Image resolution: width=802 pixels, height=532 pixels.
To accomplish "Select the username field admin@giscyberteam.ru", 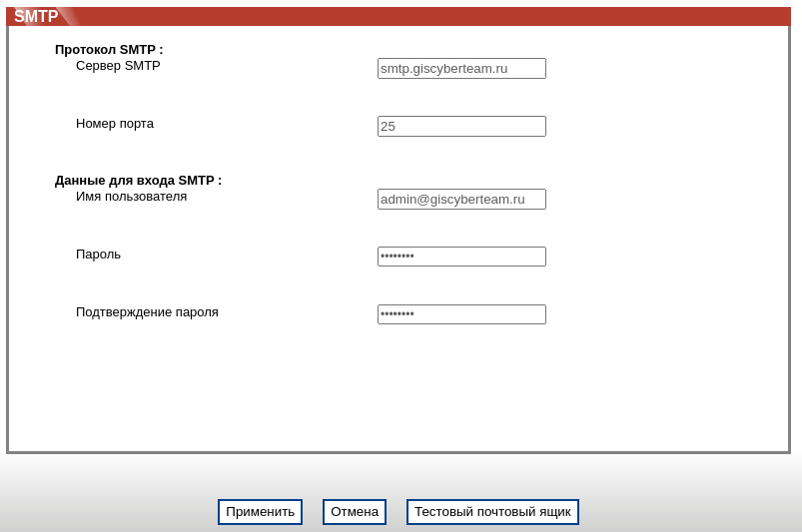I will (461, 200).
